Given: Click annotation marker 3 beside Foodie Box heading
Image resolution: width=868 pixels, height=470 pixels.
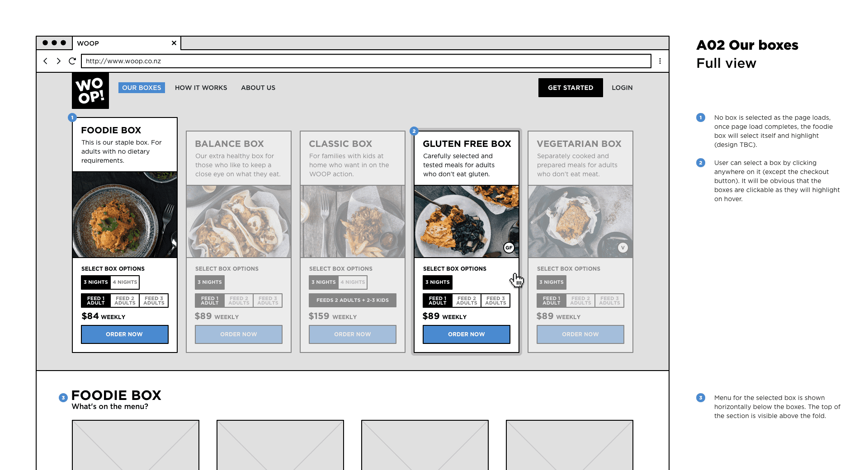Looking at the screenshot, I should [x=62, y=397].
